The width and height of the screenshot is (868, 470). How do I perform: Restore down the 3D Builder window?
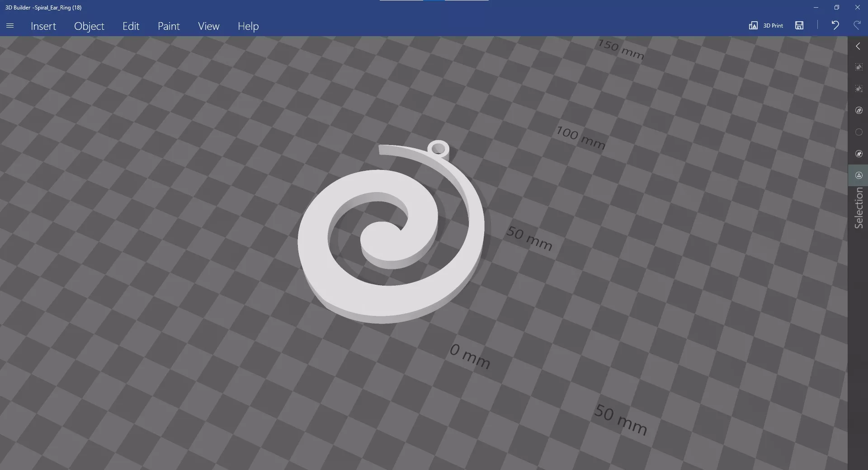coord(836,7)
